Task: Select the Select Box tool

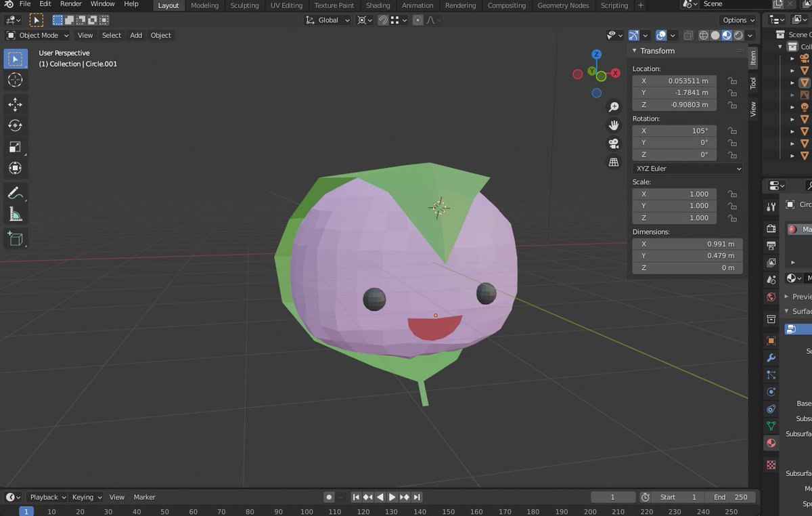Action: pos(16,59)
